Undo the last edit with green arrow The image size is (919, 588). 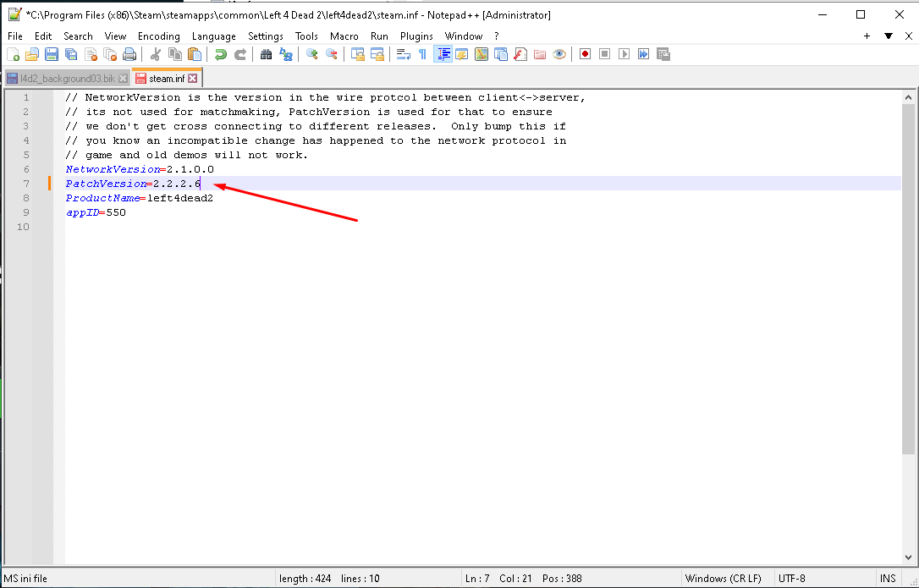coord(220,54)
